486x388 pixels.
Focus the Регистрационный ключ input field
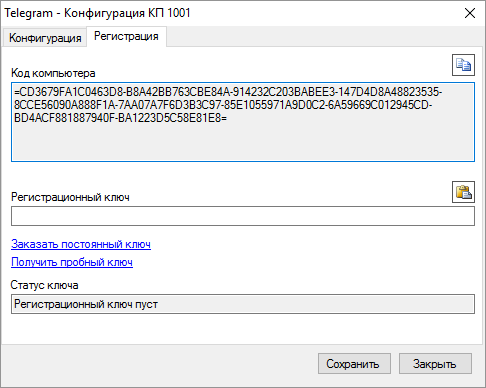pyautogui.click(x=243, y=216)
